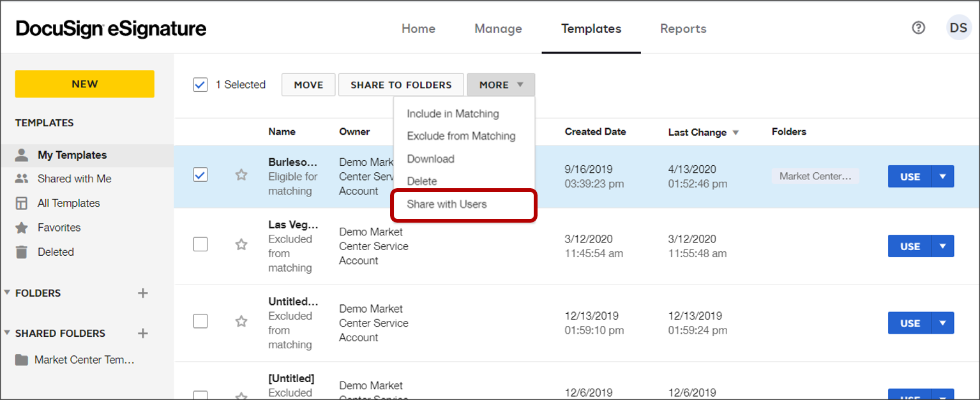The width and height of the screenshot is (980, 400).
Task: Open Favorites in the sidebar
Action: (x=59, y=228)
